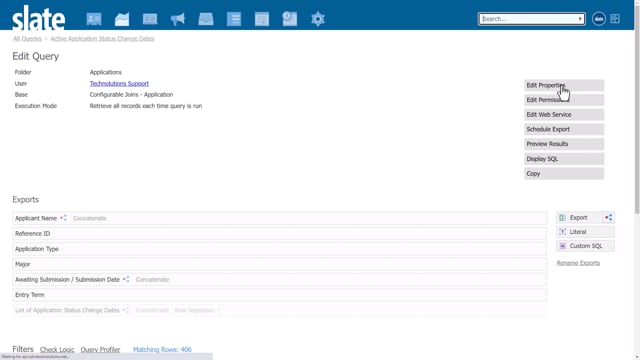Image resolution: width=640 pixels, height=360 pixels.
Task: Click the Edit Permissions button
Action: 564,100
